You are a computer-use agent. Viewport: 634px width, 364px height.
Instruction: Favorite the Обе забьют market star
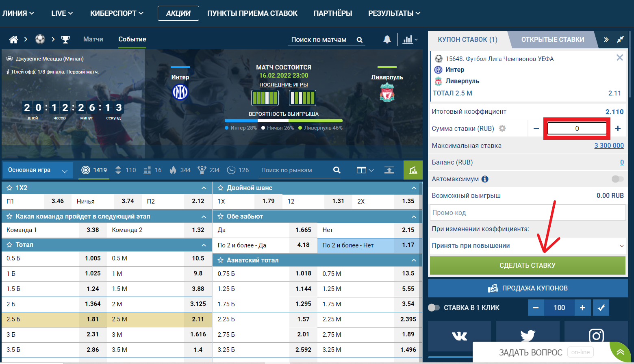(220, 217)
